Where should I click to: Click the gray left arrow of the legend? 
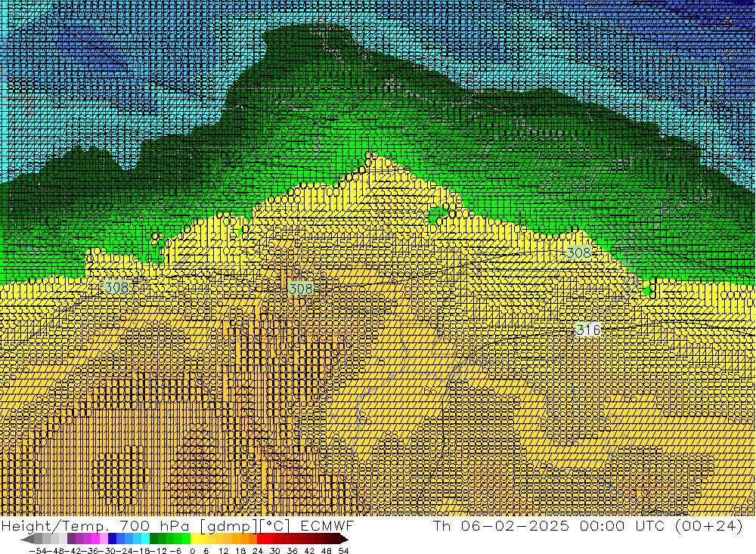(x=27, y=540)
